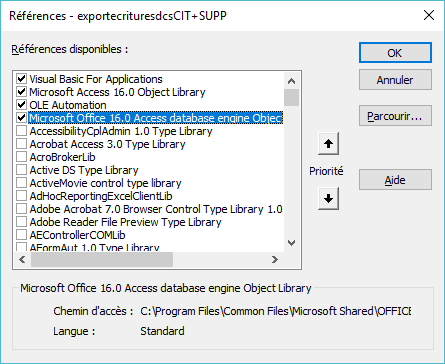Click the horizontal scroll left arrow
The width and height of the screenshot is (445, 364).
click(x=22, y=259)
